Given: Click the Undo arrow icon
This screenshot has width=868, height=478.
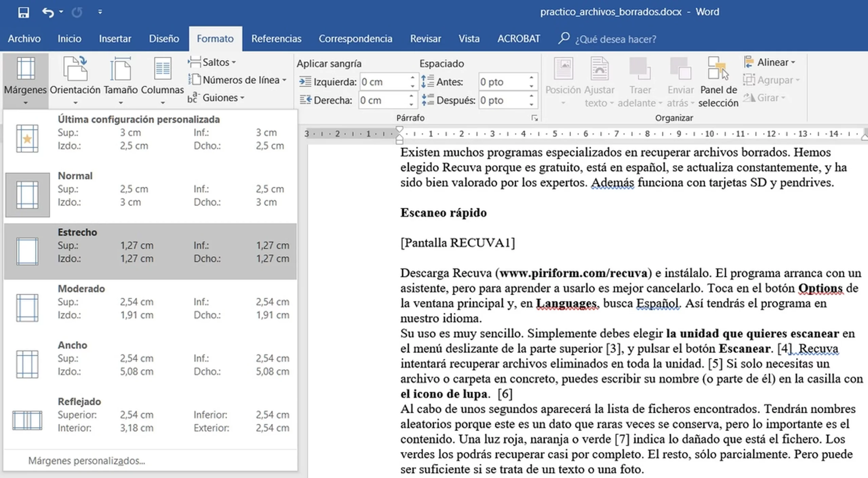Looking at the screenshot, I should click(x=48, y=13).
